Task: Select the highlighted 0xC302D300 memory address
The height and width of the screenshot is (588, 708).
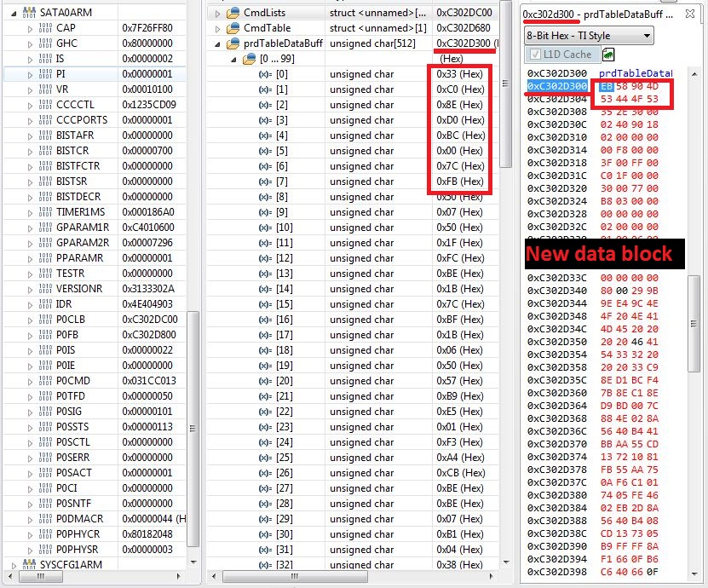Action: point(557,86)
